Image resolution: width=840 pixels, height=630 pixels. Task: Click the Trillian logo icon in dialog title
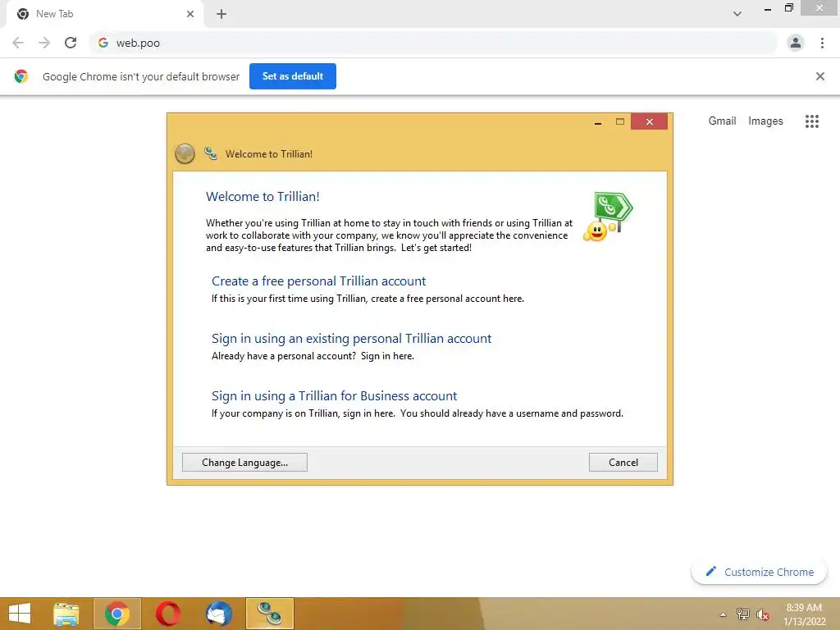point(211,153)
